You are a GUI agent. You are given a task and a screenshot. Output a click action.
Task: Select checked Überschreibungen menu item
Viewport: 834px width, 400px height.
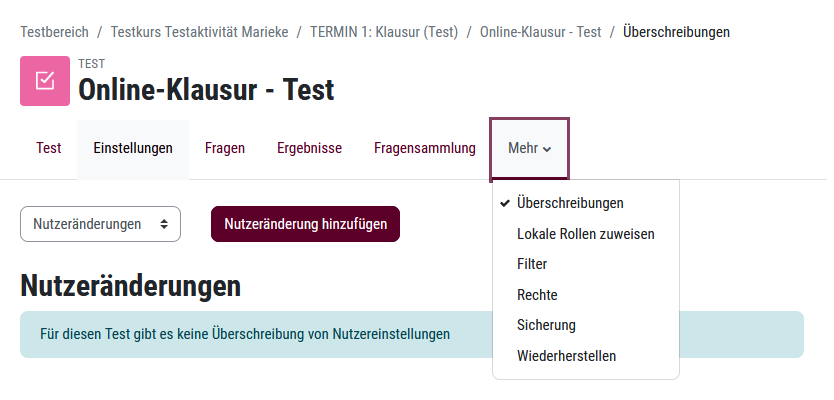[x=570, y=203]
